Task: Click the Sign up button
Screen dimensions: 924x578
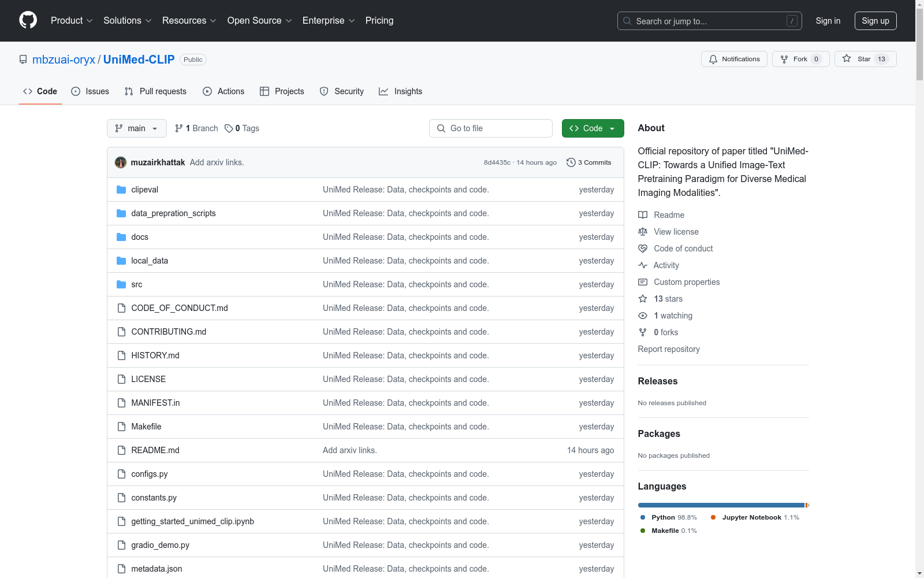Action: (x=875, y=21)
